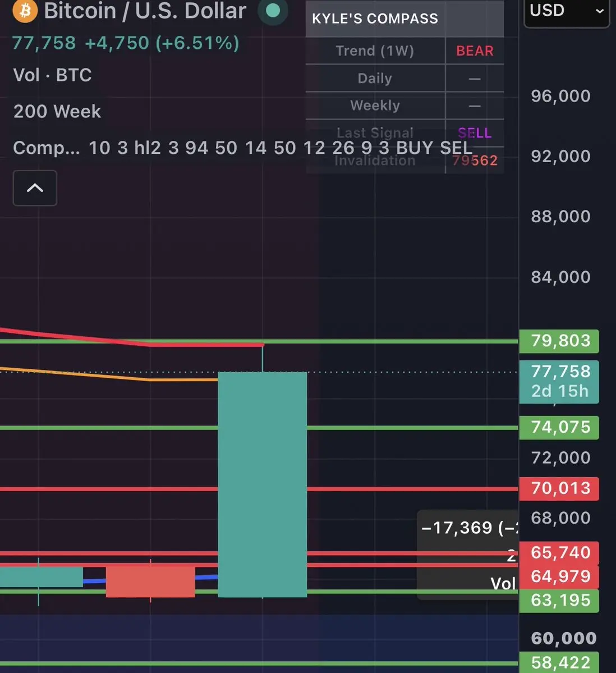The height and width of the screenshot is (673, 616).
Task: Click the +4,750 (+6.51%) change value
Action: pos(162,43)
